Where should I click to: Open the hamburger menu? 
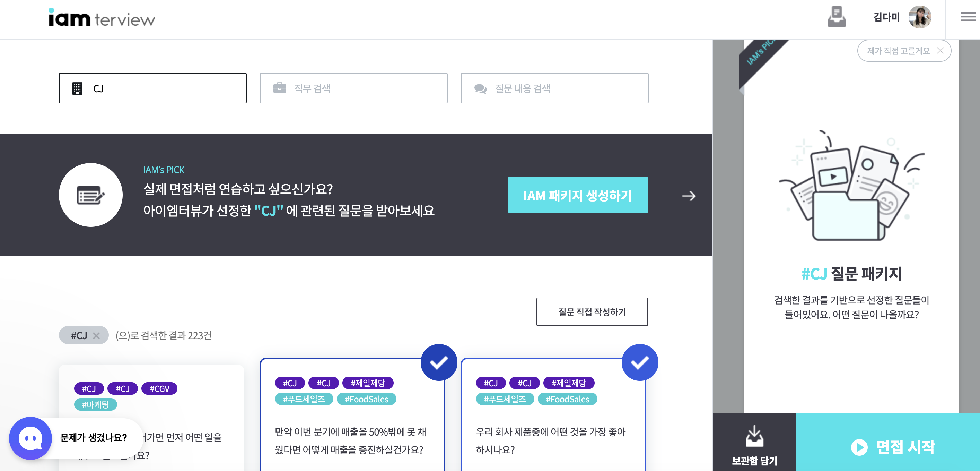pyautogui.click(x=968, y=17)
